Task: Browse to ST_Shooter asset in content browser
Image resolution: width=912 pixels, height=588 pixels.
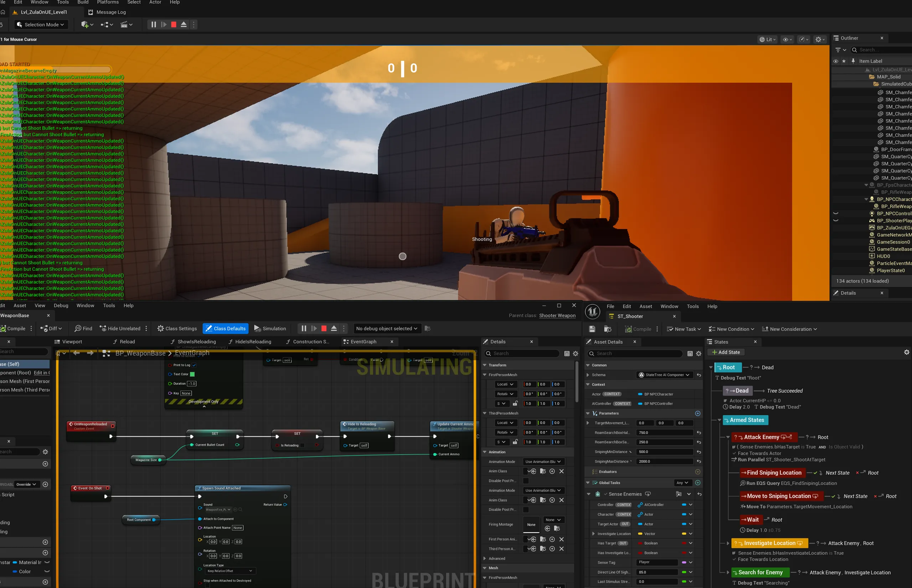Action: (608, 329)
